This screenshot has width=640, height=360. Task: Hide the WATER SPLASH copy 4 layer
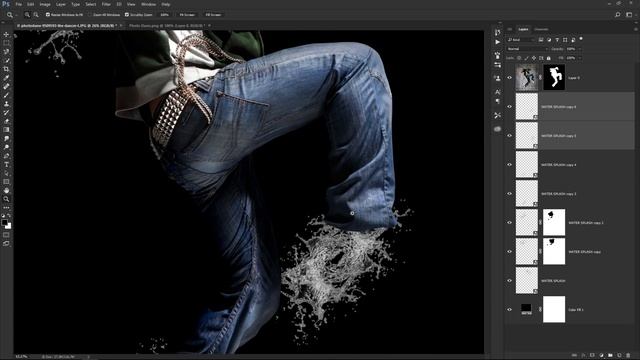click(x=509, y=164)
